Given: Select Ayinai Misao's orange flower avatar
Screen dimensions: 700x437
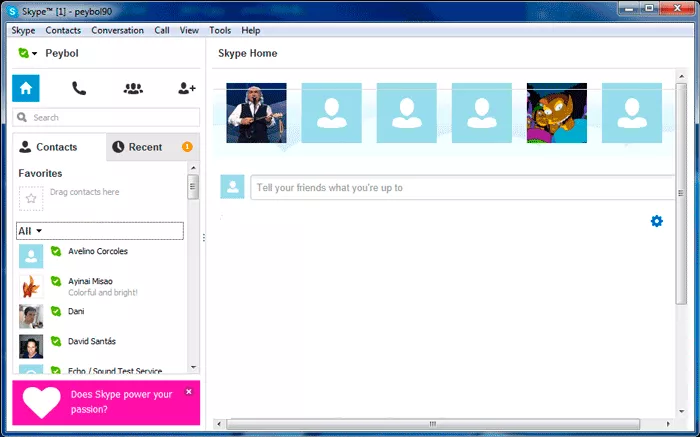Looking at the screenshot, I should pyautogui.click(x=31, y=286).
